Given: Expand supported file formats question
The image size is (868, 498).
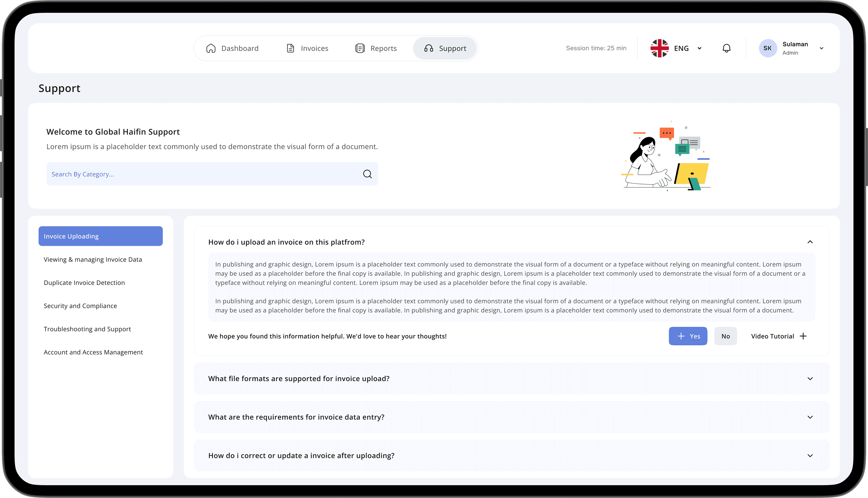Looking at the screenshot, I should tap(810, 379).
